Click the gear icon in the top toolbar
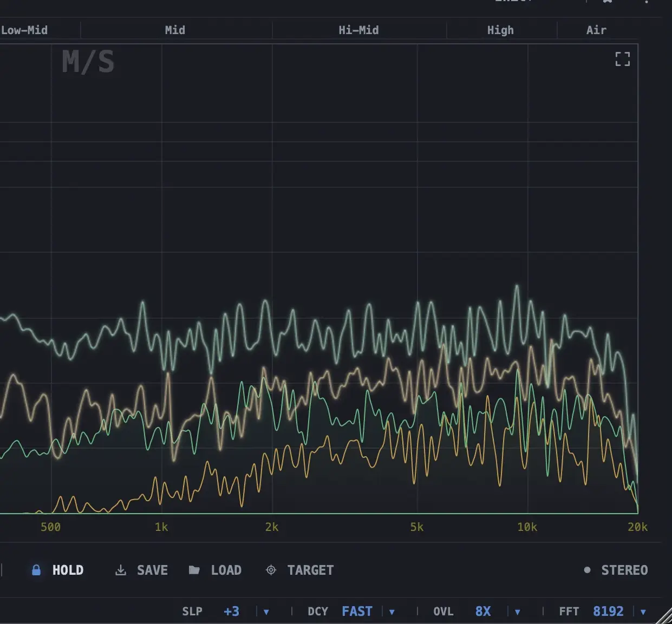Viewport: 672px width, 624px height. click(x=607, y=2)
